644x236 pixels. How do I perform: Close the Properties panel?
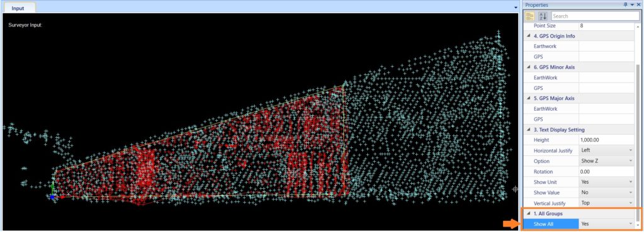point(638,4)
